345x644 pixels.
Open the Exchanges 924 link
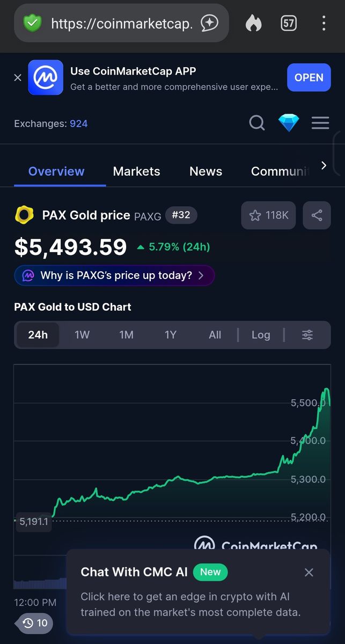[x=78, y=123]
